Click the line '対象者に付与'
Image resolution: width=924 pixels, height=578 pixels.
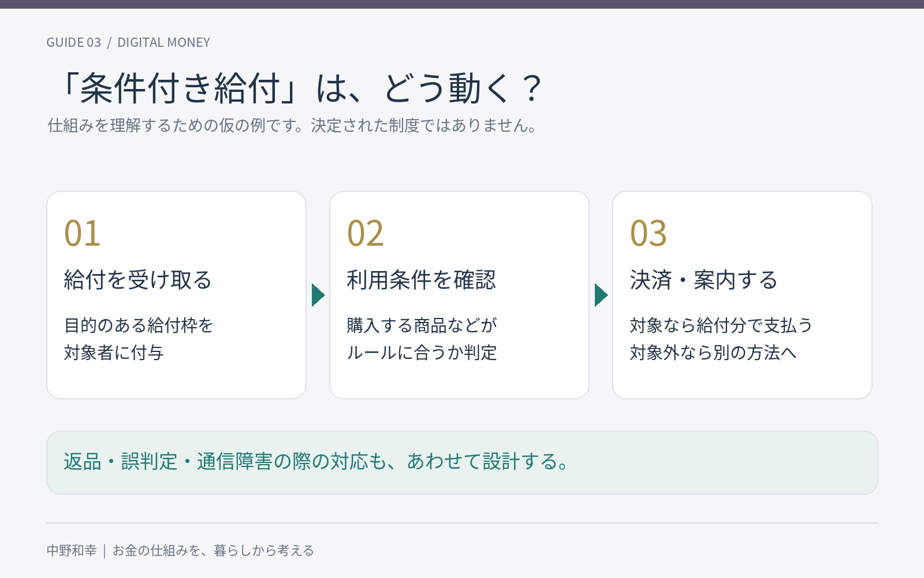(x=114, y=353)
